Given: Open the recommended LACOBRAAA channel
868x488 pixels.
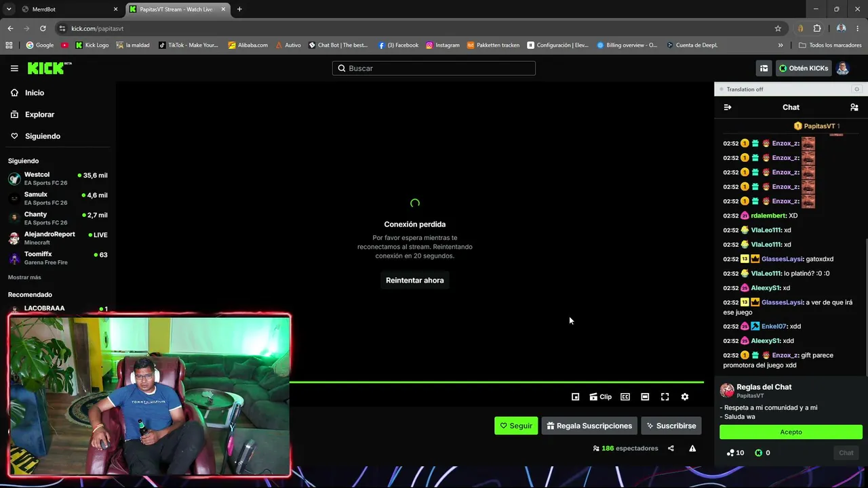Looking at the screenshot, I should (x=58, y=308).
